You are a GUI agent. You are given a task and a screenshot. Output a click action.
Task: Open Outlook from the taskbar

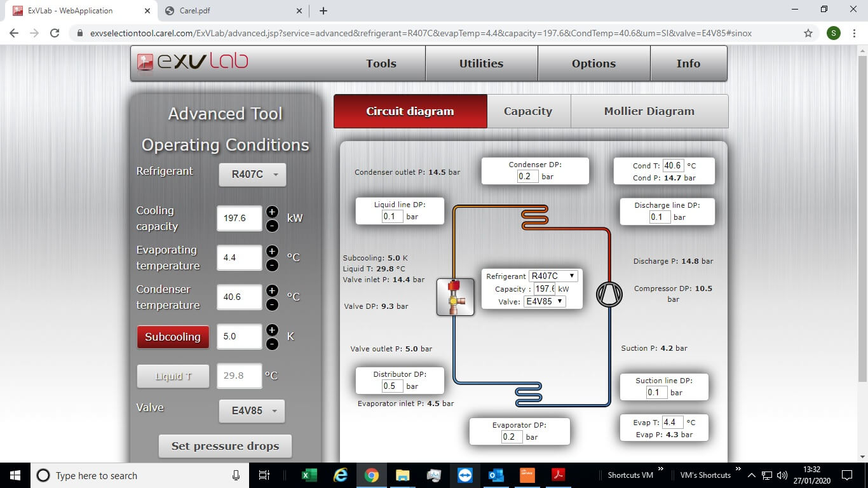pyautogui.click(x=496, y=475)
